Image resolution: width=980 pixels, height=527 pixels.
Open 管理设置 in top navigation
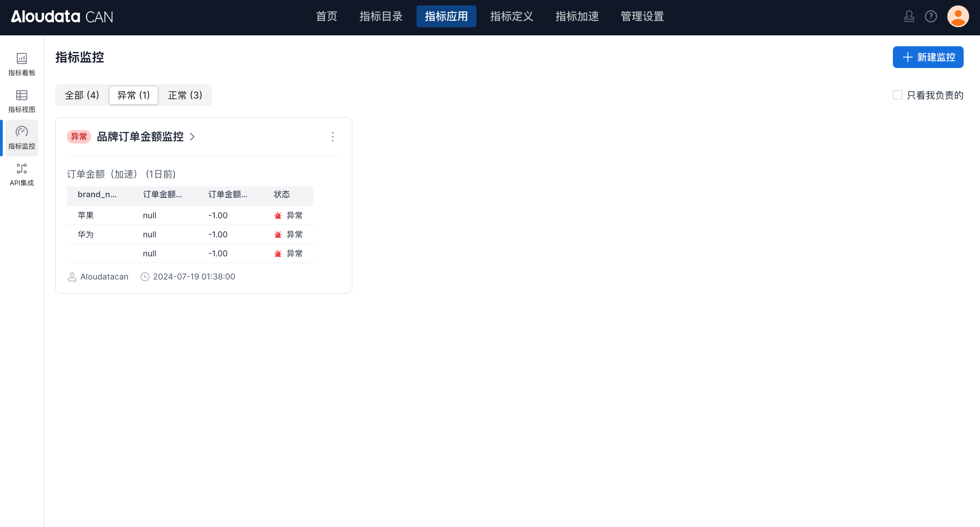point(642,16)
